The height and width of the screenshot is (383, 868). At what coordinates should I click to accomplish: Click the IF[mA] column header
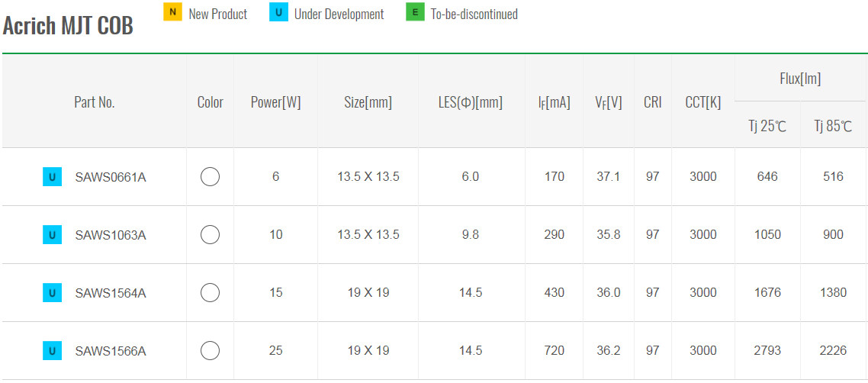[x=554, y=102]
